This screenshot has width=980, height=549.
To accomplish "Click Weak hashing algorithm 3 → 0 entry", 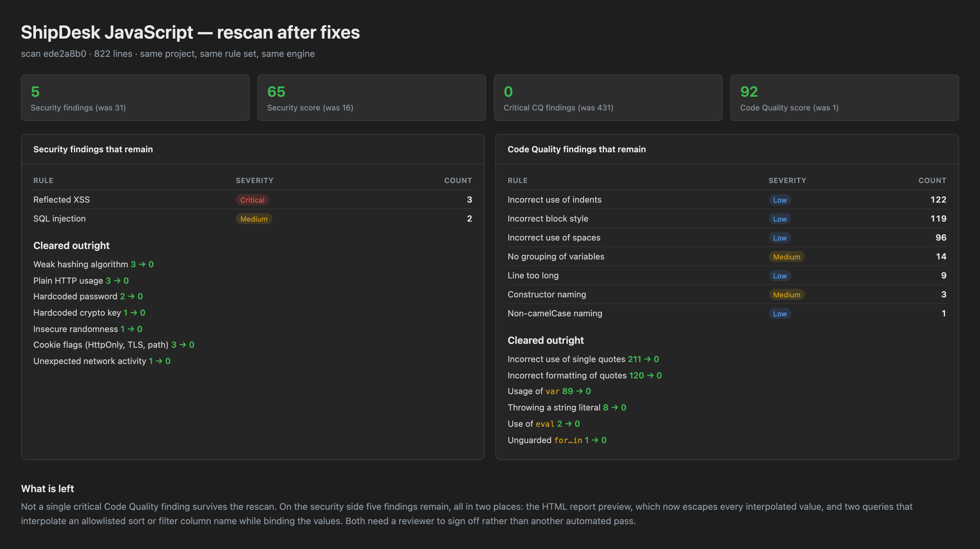I will tap(93, 264).
